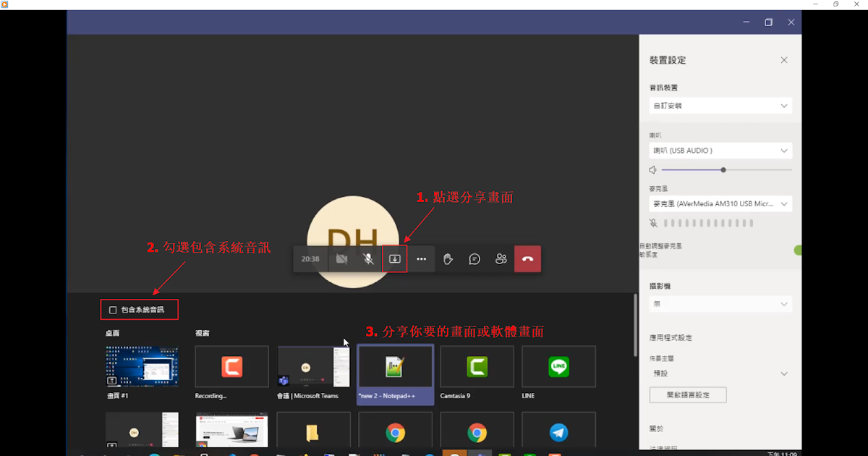Click the 開啟語言設定 button
Viewport: 868px width, 456px height.
(x=687, y=395)
